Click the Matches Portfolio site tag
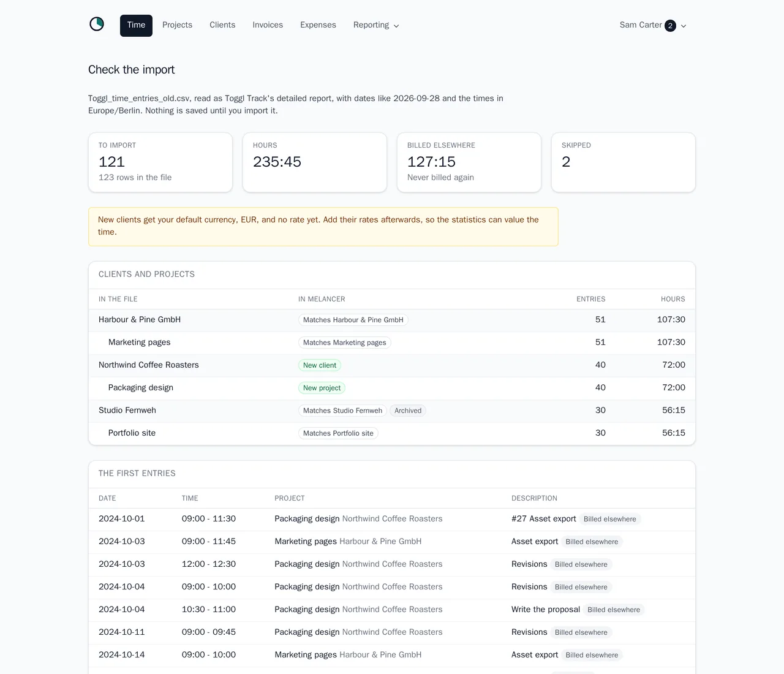Viewport: 784px width, 674px height. coord(338,433)
